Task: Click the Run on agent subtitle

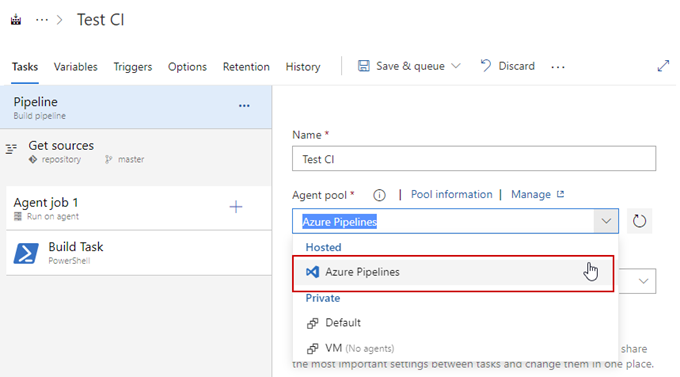Action: click(52, 216)
